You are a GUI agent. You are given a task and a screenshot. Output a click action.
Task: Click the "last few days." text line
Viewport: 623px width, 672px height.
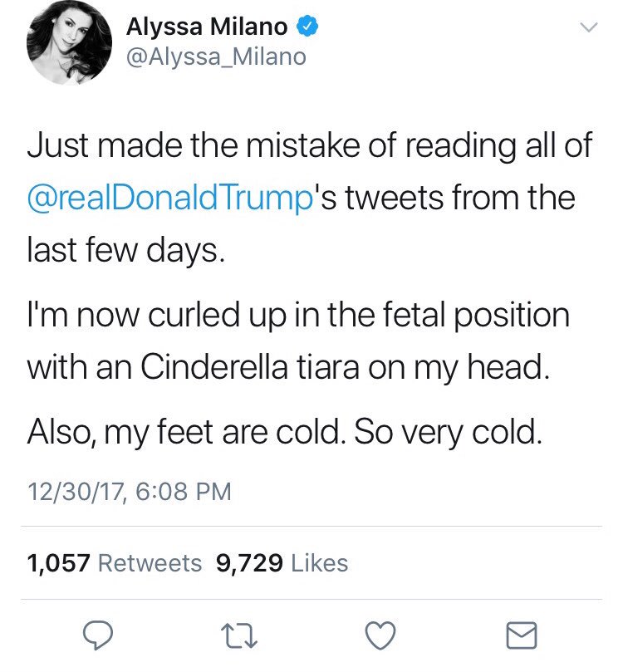(126, 250)
